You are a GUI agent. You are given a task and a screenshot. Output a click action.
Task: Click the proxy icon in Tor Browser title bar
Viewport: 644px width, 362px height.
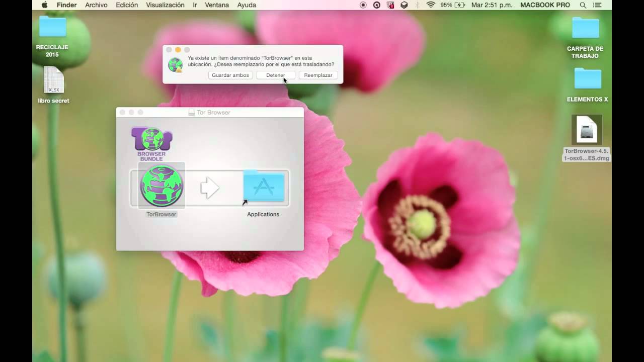tap(191, 112)
